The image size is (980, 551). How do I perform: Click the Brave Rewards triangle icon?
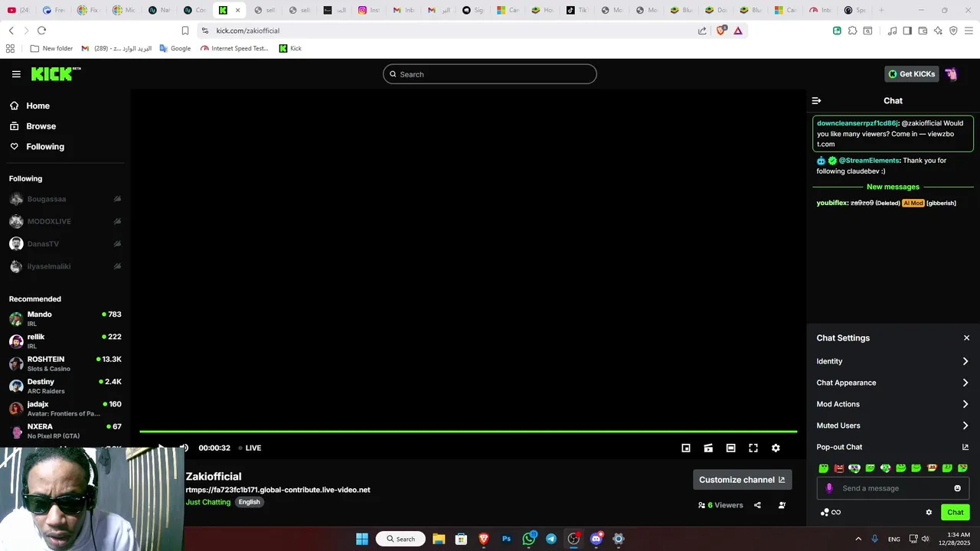coord(738,31)
